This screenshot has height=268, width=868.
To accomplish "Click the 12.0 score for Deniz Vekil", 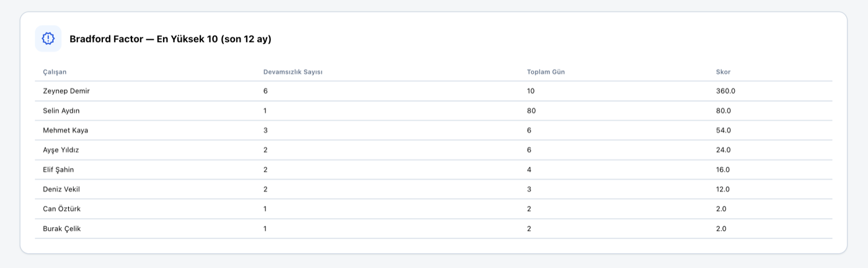I will click(x=723, y=189).
